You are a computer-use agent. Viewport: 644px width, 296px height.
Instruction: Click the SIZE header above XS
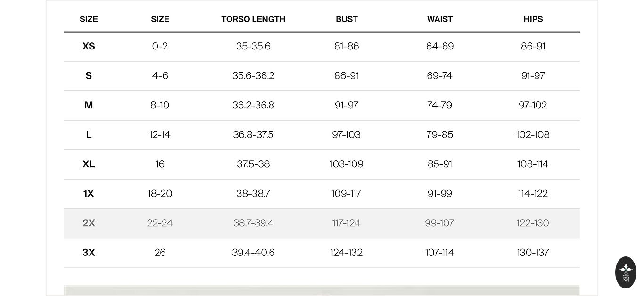(x=89, y=19)
